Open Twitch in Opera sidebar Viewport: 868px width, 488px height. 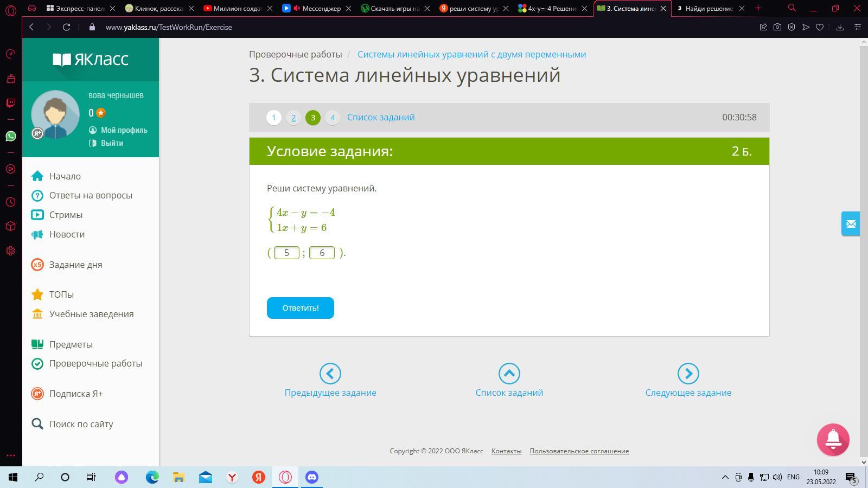tap(11, 102)
